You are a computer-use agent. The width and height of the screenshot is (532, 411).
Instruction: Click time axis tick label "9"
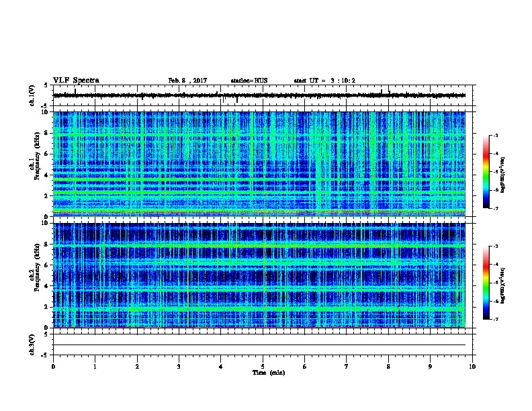[430, 367]
